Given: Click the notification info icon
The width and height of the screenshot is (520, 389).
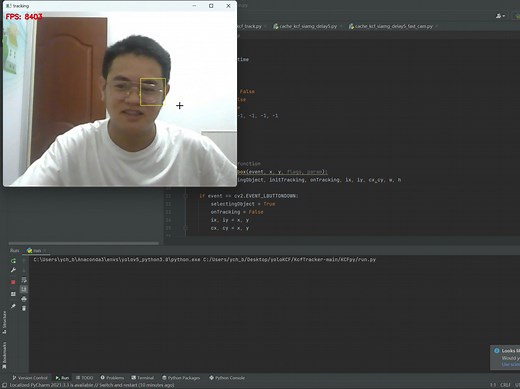Looking at the screenshot, I should pyautogui.click(x=497, y=351).
